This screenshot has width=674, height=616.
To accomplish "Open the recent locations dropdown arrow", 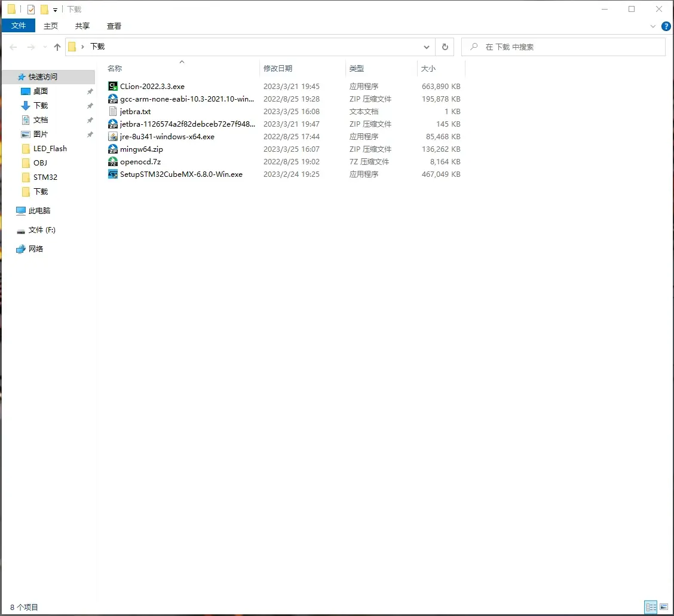I will click(45, 47).
